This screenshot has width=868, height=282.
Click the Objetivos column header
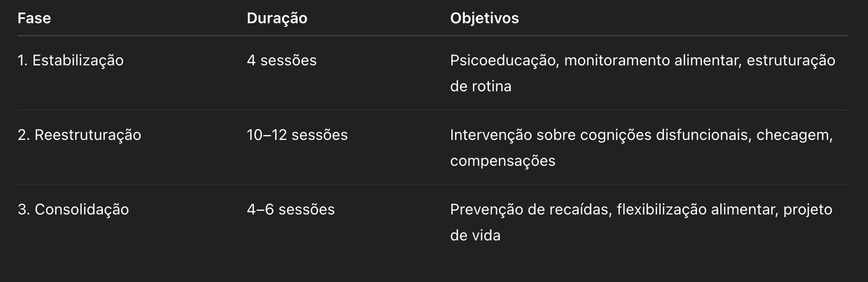tap(484, 18)
